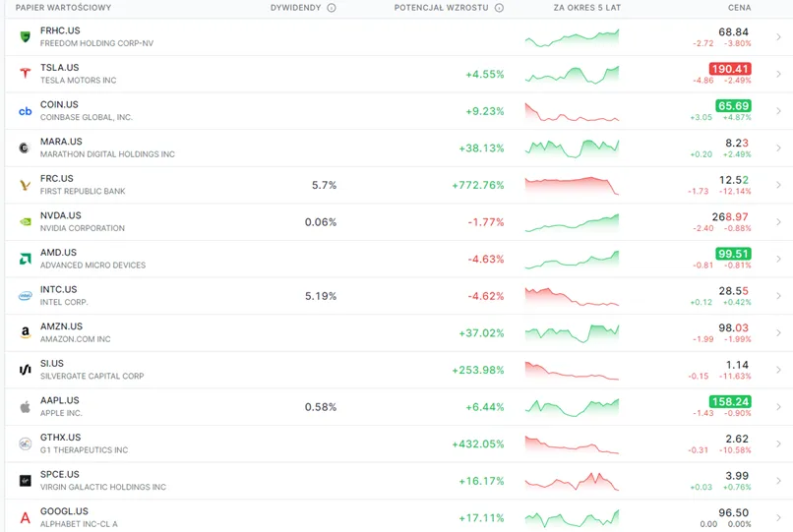Image resolution: width=793 pixels, height=532 pixels.
Task: Click the Silvergate Capital logo icon
Action: [25, 370]
